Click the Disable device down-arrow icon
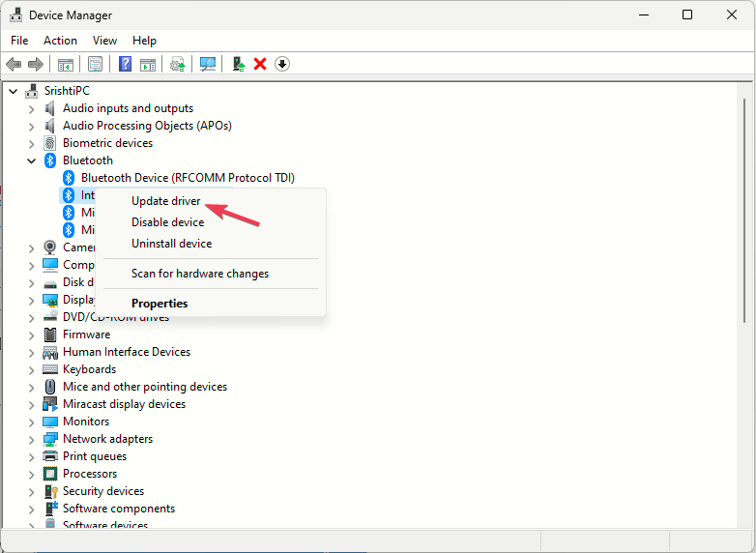 (282, 64)
